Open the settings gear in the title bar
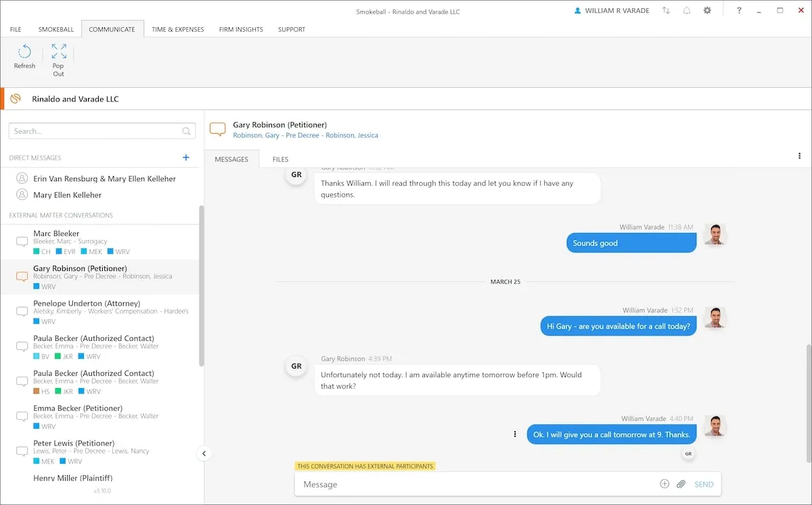 coord(707,11)
